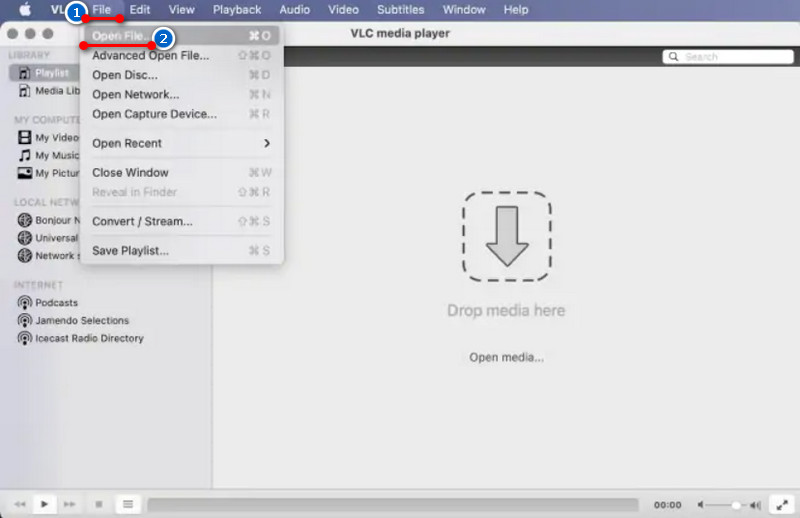Screen dimensions: 800x518
Task: Open the Subtitles menu
Action: coord(401,10)
